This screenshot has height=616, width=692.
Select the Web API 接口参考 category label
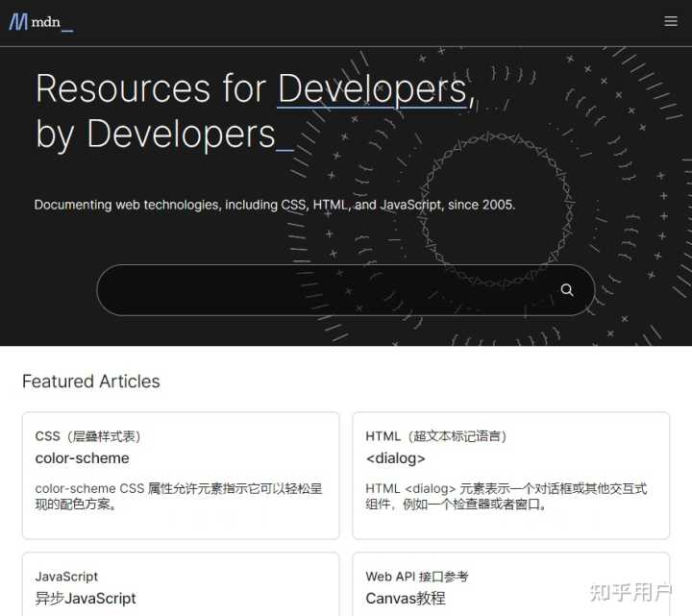coord(417,577)
